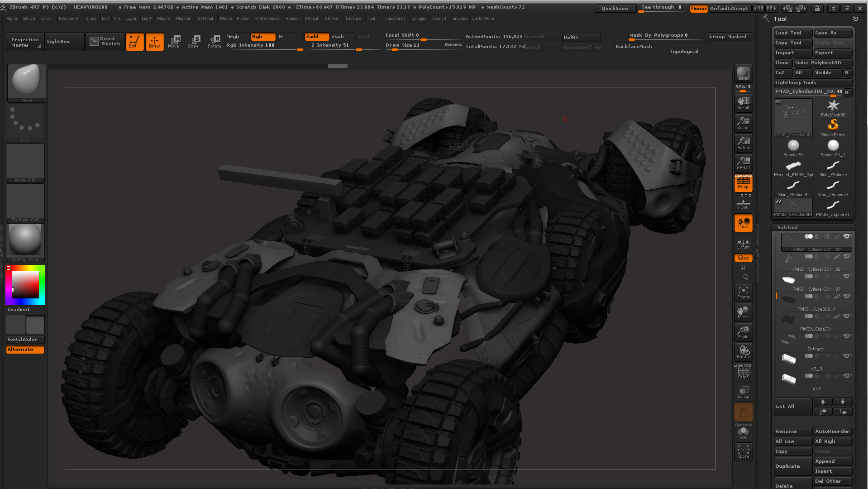Open the Alpha menu
Viewport: 868px width, 489px height.
[x=12, y=19]
